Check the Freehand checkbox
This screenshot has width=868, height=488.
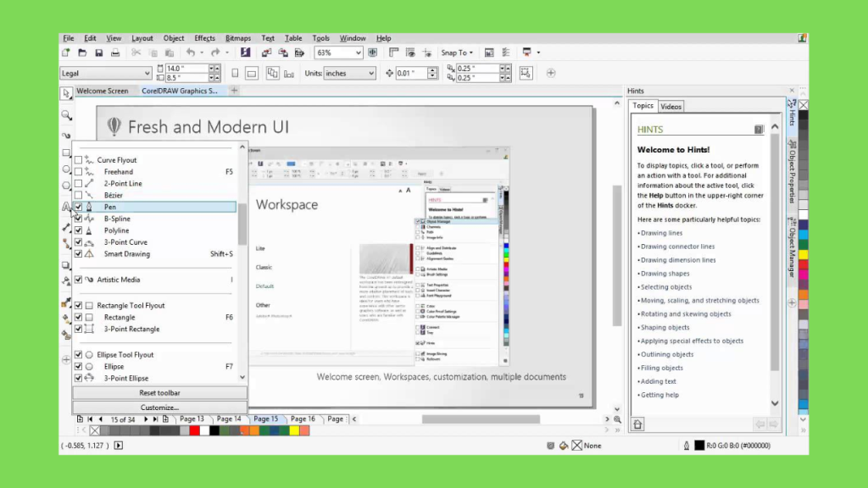[x=78, y=171]
